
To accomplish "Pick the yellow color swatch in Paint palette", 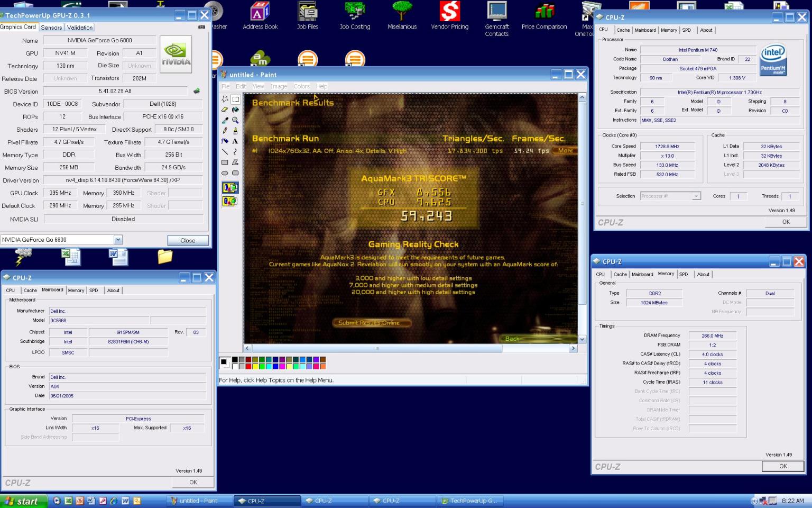I will point(255,366).
